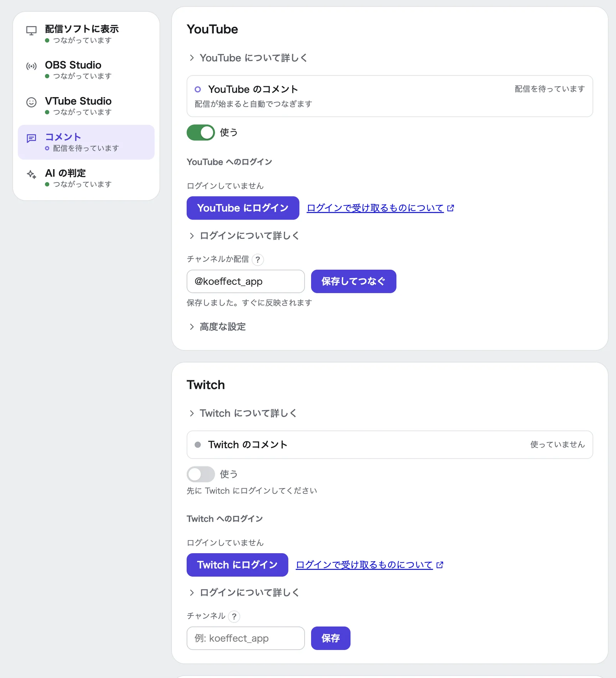Click the 保存しました。すぐに反映されます message
The image size is (616, 678).
(249, 303)
